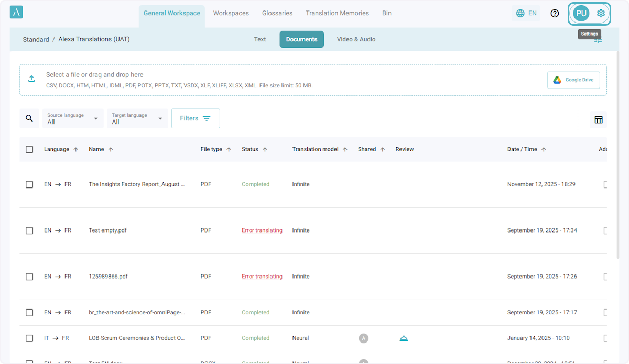
Task: Toggle the select-all checkbox in header
Action: [x=29, y=149]
